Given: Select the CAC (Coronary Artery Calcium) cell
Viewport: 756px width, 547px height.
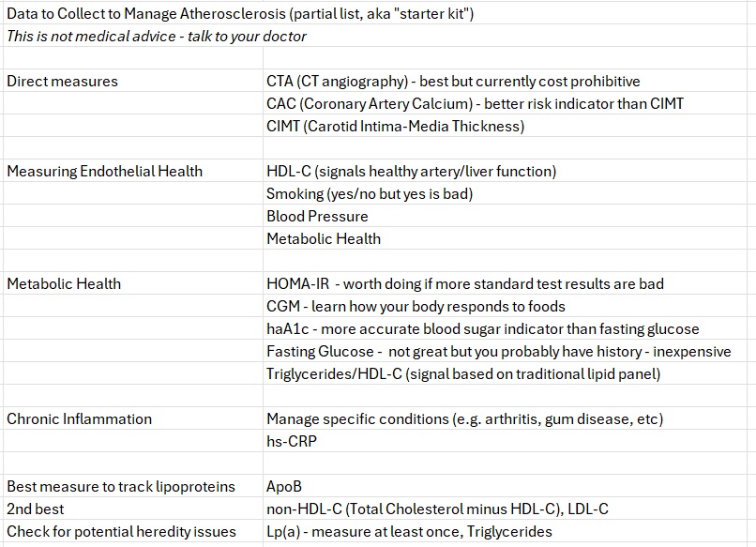Looking at the screenshot, I should pyautogui.click(x=475, y=103).
